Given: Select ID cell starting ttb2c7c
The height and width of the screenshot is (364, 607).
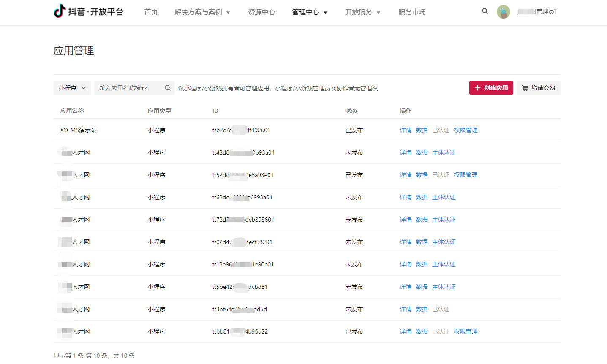Looking at the screenshot, I should 241,130.
